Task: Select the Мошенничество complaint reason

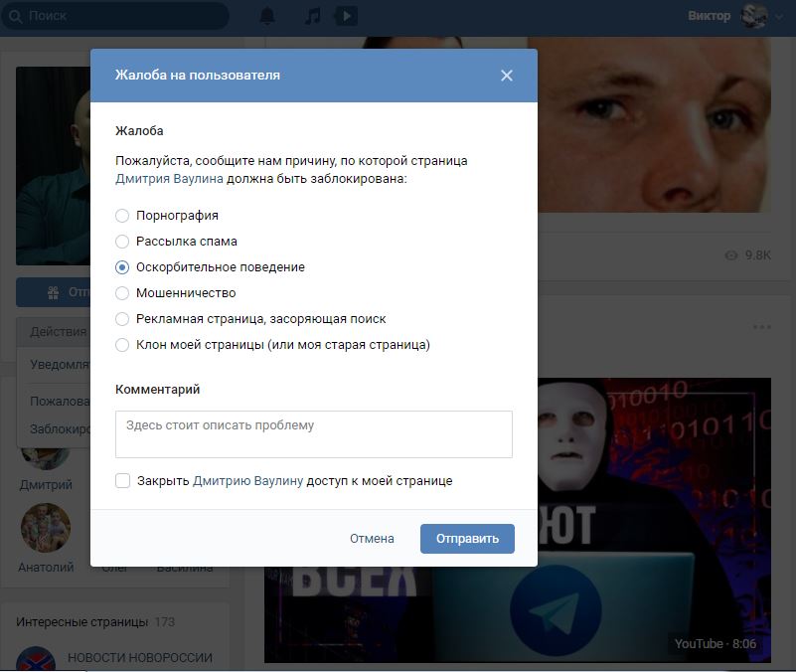Action: tap(176, 293)
